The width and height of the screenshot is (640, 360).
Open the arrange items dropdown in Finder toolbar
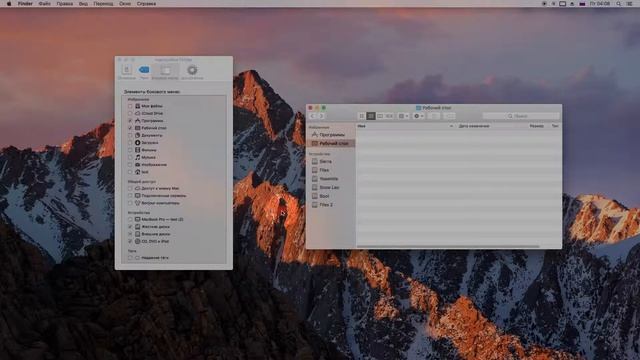(403, 116)
